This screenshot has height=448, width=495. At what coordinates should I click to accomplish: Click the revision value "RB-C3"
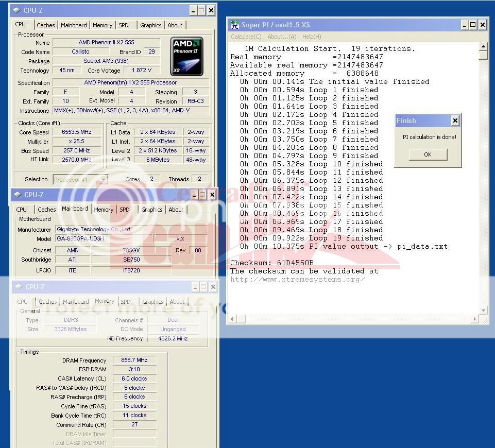point(195,101)
